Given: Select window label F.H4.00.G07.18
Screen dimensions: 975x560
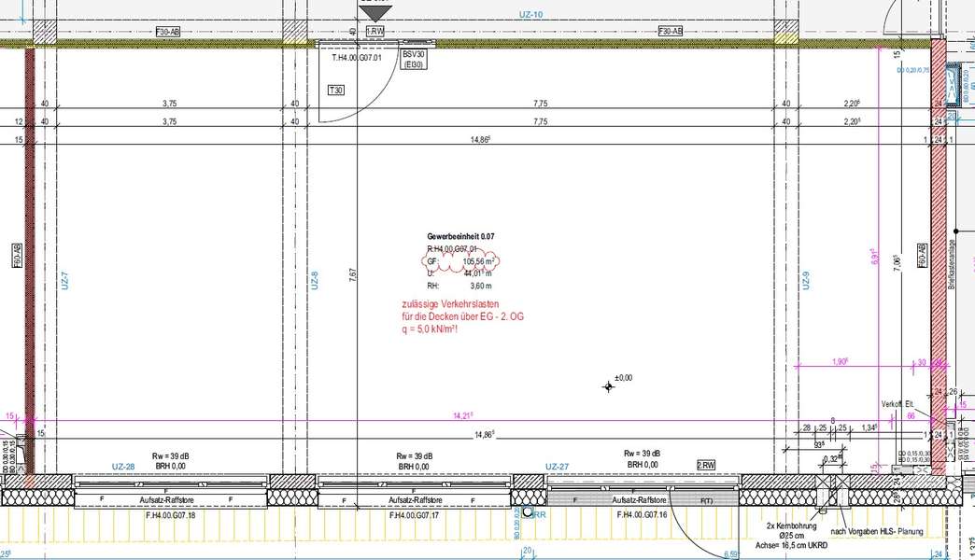Looking at the screenshot, I should pos(171,514).
